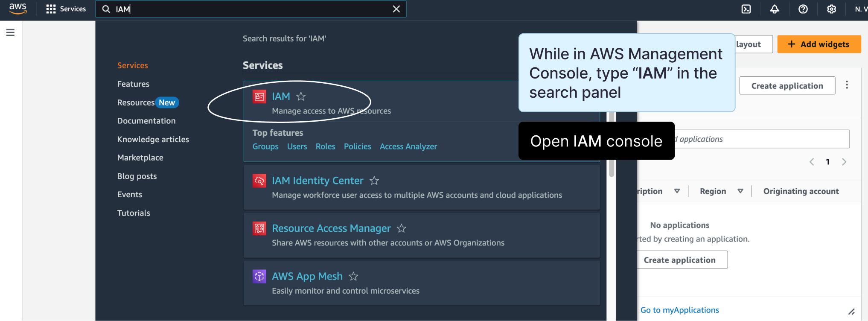Go to next applications page
The width and height of the screenshot is (868, 321).
[x=844, y=162]
